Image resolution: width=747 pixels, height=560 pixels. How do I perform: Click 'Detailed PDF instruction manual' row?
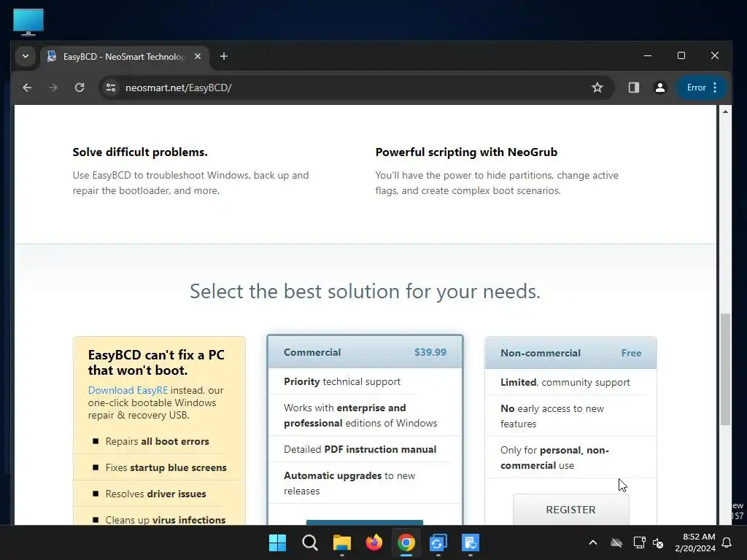coord(360,449)
